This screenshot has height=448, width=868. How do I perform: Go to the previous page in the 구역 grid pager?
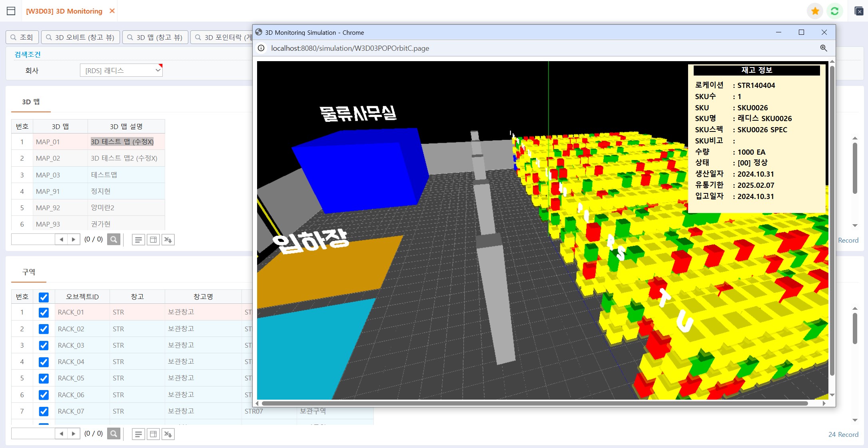click(x=61, y=434)
